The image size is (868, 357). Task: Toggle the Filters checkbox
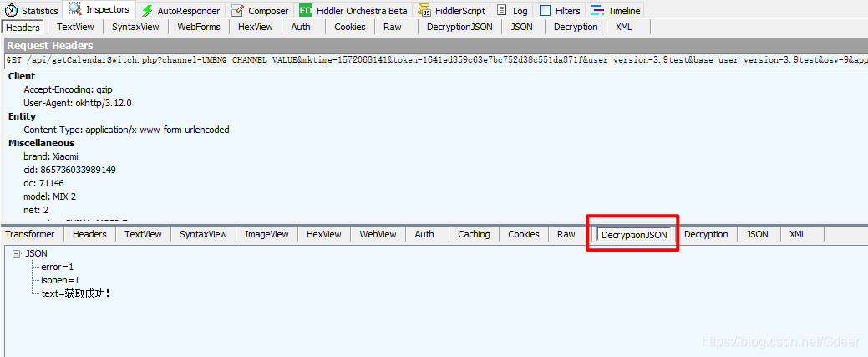[546, 11]
